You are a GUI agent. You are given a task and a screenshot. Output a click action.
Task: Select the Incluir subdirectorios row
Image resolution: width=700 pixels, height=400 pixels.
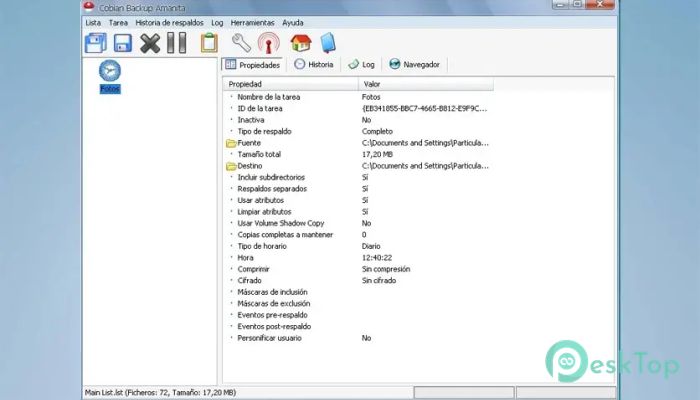coord(358,178)
